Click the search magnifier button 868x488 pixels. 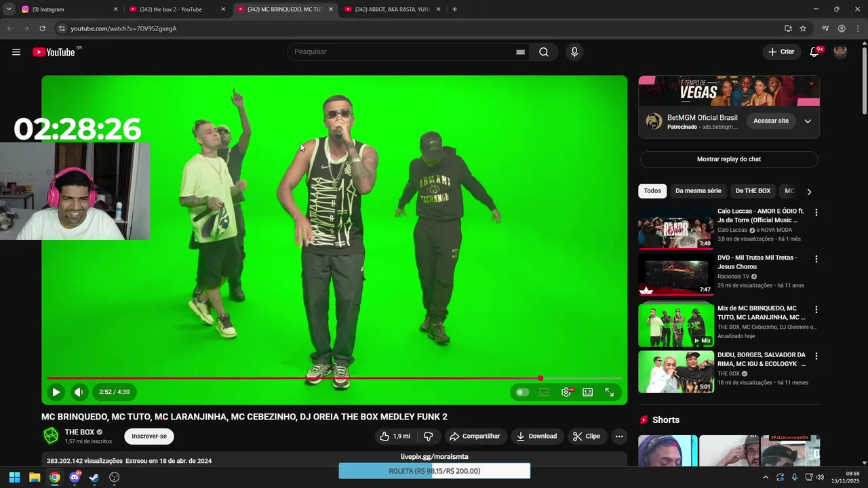[544, 52]
